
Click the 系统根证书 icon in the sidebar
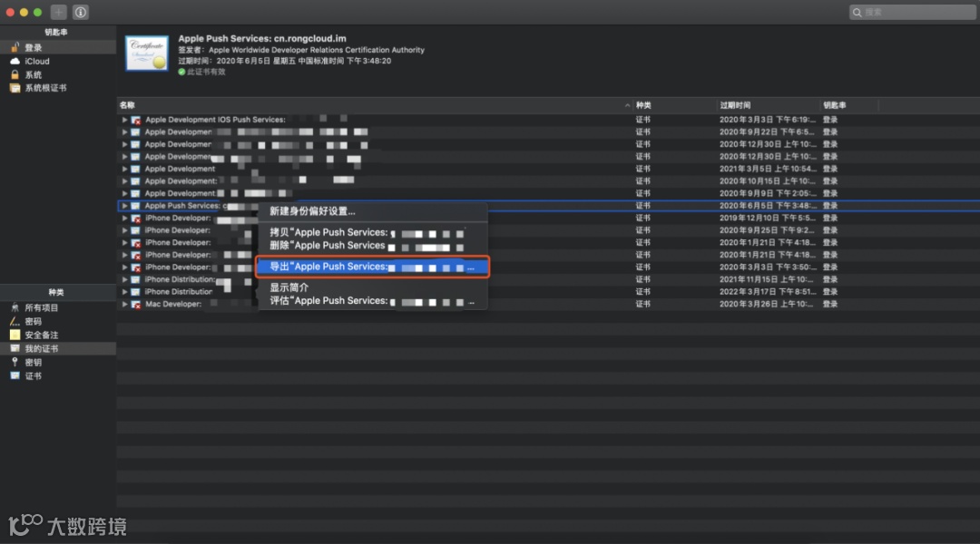(15, 88)
